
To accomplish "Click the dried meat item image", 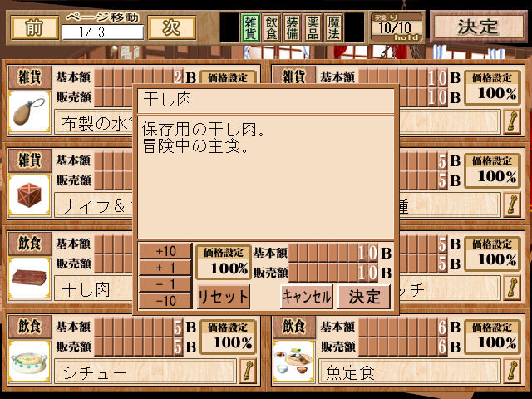I will 29,278.
